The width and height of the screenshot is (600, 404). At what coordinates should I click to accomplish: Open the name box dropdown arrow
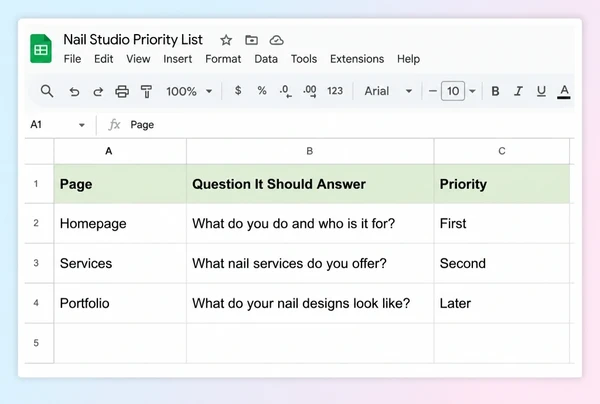pos(82,125)
